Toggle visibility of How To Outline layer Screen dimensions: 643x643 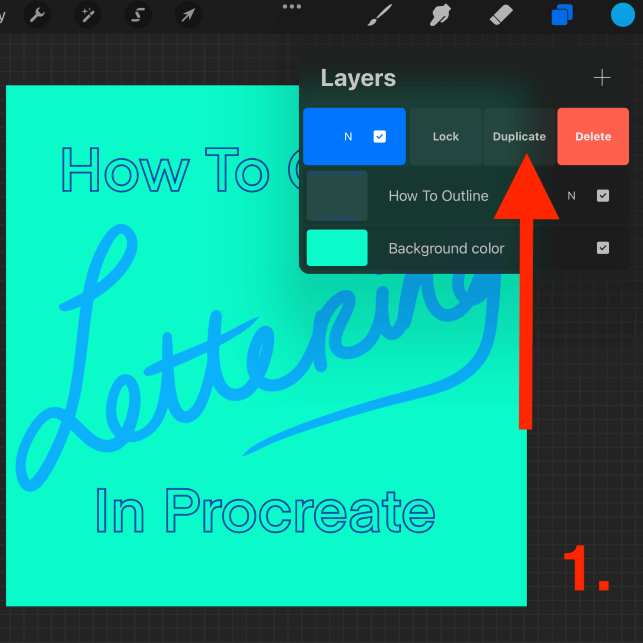(602, 196)
